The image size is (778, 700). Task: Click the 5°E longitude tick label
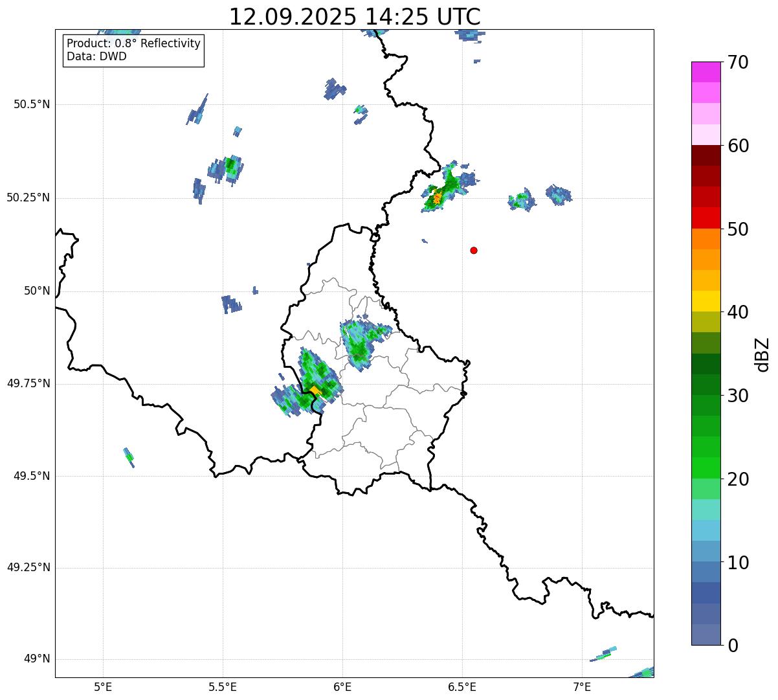pos(103,686)
